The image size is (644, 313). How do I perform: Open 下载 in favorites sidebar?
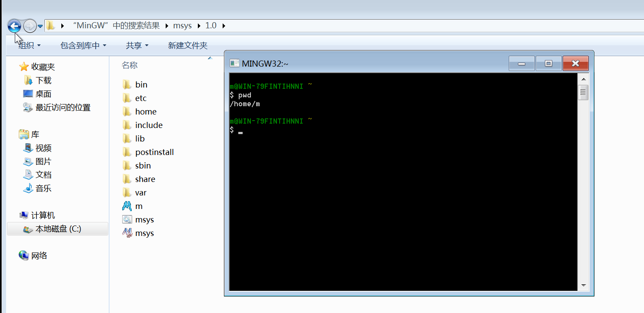tap(43, 81)
